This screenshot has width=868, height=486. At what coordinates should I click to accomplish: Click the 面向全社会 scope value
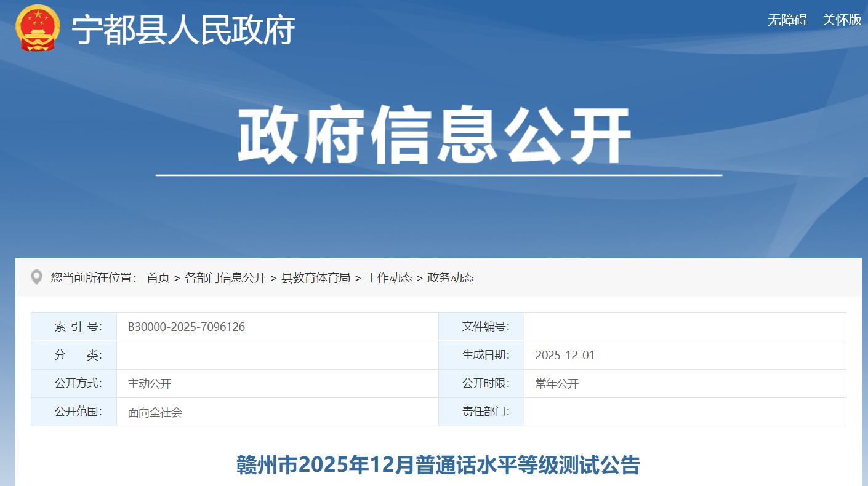(155, 412)
